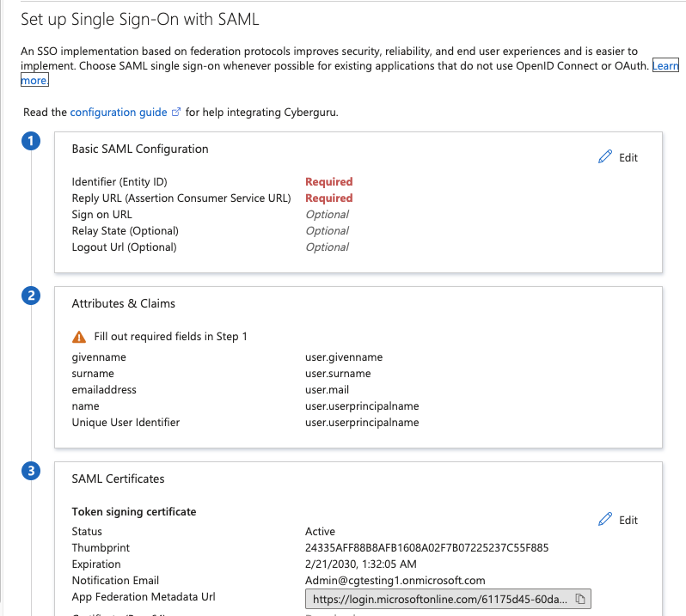The height and width of the screenshot is (616, 686).
Task: Click the pencil icon in SAML Certificates
Action: [x=605, y=519]
